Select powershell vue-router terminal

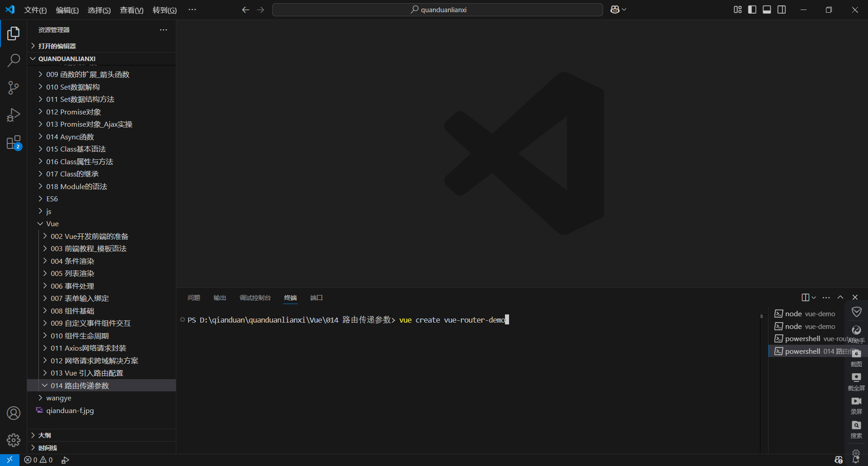tap(807, 338)
